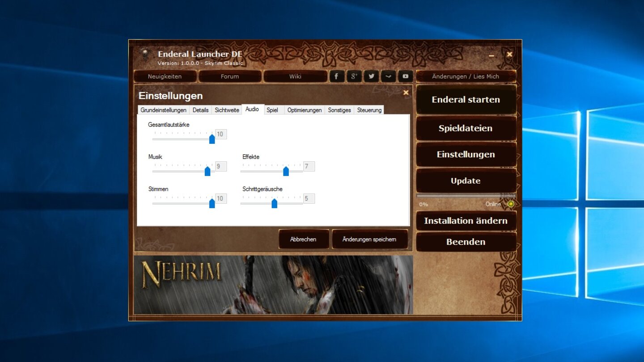Click the Musik value box showing 9
This screenshot has width=644, height=362.
(221, 166)
